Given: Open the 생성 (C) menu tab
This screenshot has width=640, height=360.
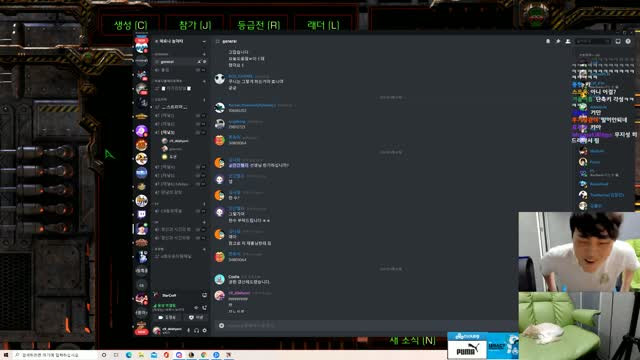Looking at the screenshot, I should [x=131, y=25].
